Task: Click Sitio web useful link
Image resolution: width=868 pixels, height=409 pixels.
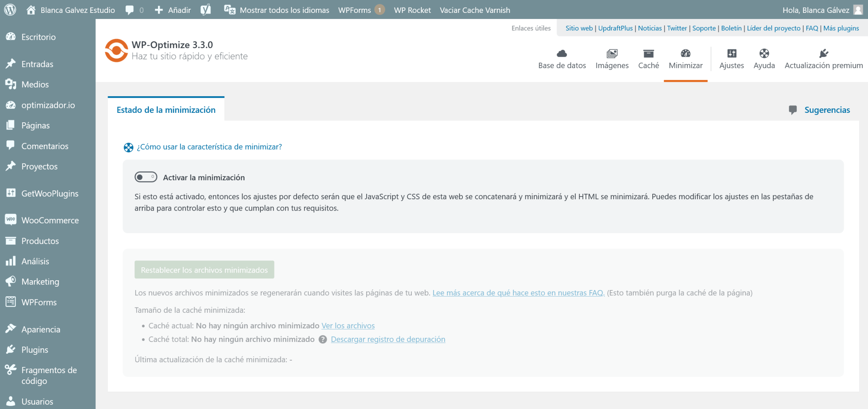Action: pos(579,28)
